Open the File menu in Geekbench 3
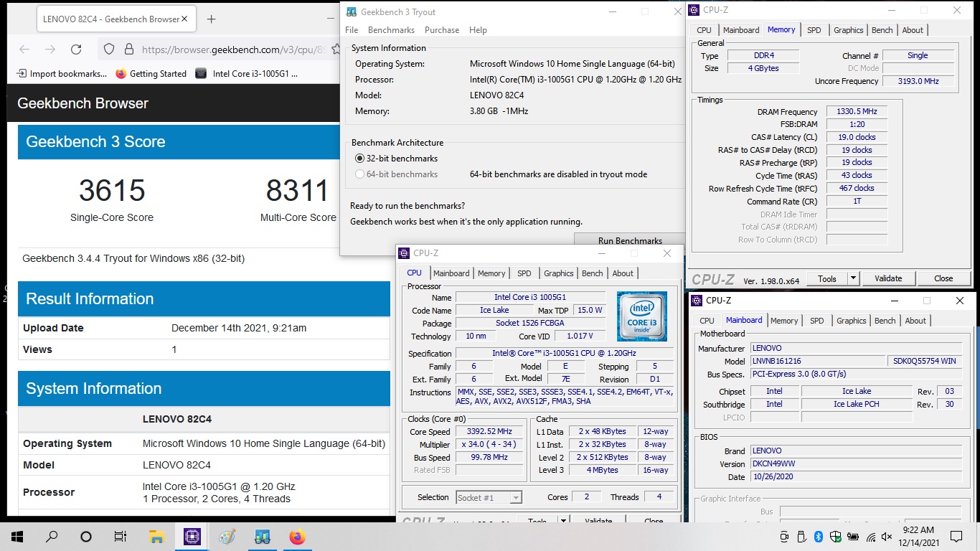 coord(352,30)
